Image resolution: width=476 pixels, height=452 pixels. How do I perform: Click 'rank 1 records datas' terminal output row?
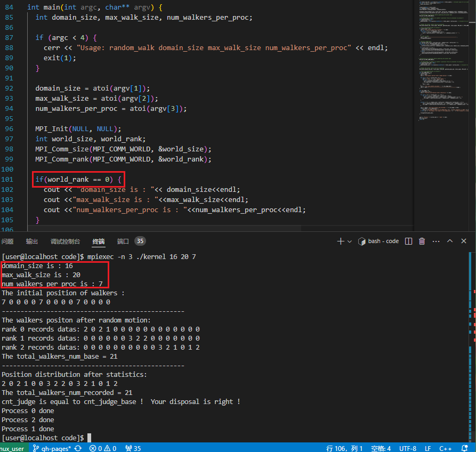click(101, 338)
